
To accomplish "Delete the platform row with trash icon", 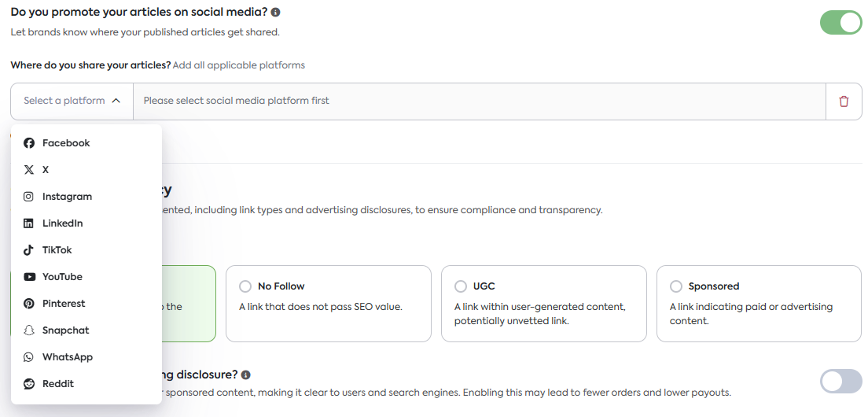I will [844, 101].
